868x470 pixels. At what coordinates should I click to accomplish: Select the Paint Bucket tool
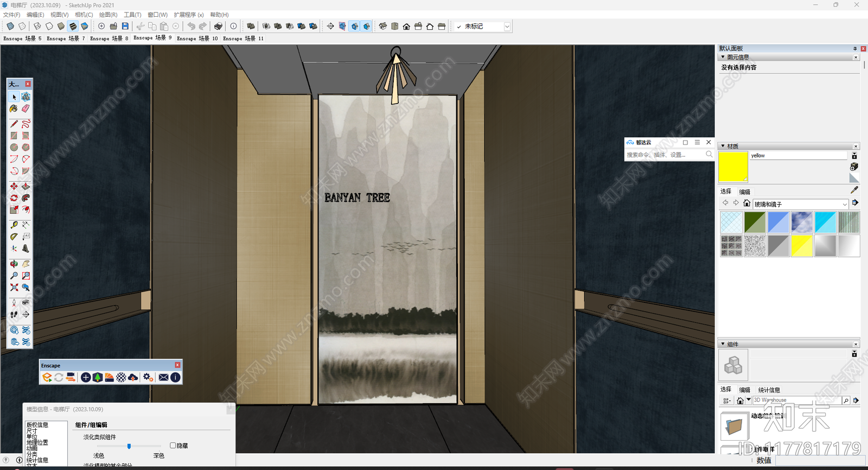14,109
